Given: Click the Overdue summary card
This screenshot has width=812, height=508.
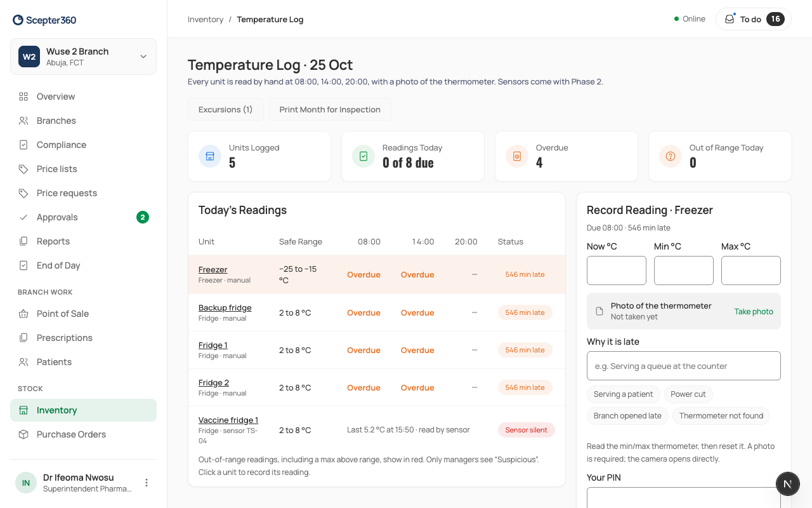Looking at the screenshot, I should (566, 156).
